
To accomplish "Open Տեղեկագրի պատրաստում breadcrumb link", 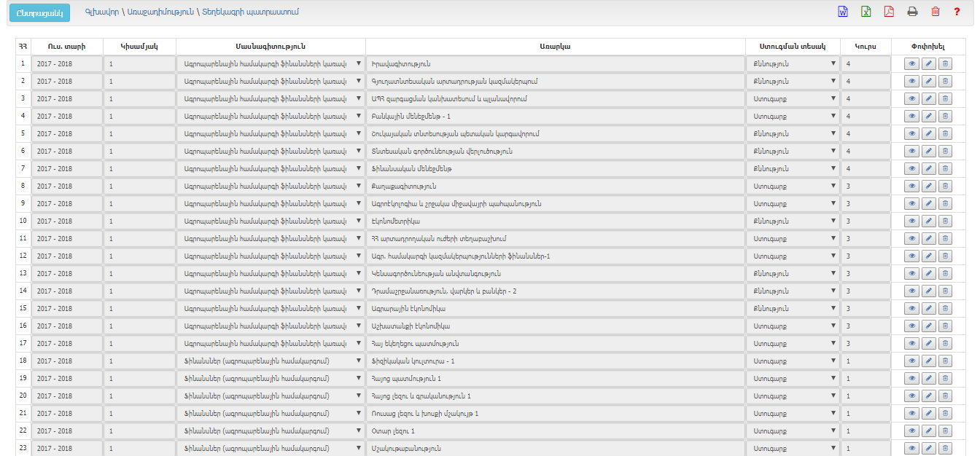I will tap(250, 12).
